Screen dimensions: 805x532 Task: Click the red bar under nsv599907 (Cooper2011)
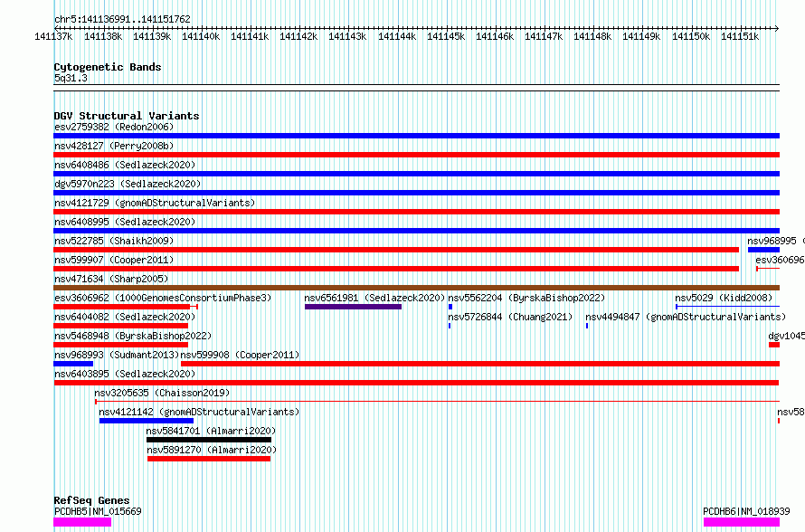tap(396, 269)
